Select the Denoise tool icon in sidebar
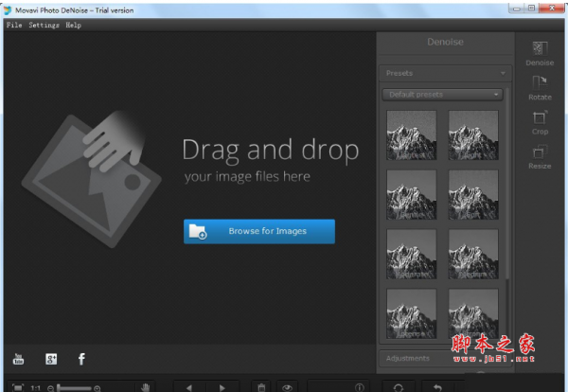Image resolution: width=568 pixels, height=392 pixels. [540, 48]
